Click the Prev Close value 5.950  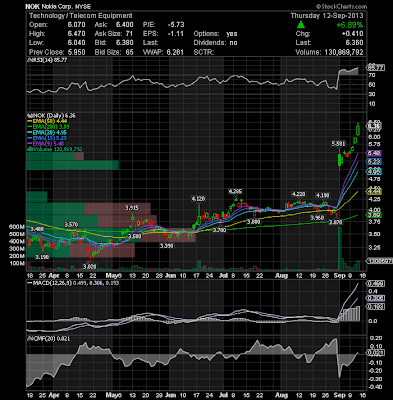[76, 52]
